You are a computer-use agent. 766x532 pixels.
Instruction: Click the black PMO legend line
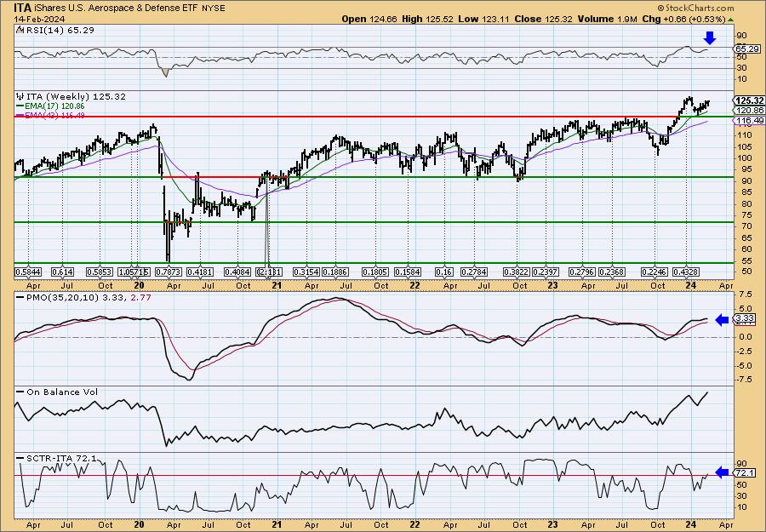(x=20, y=297)
